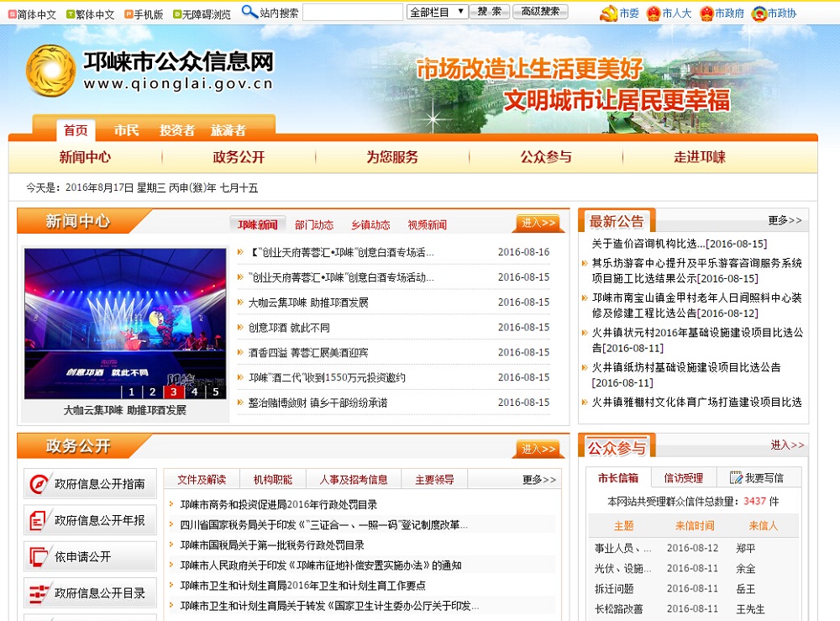Click 进入>> in 政务公开 header

click(539, 449)
